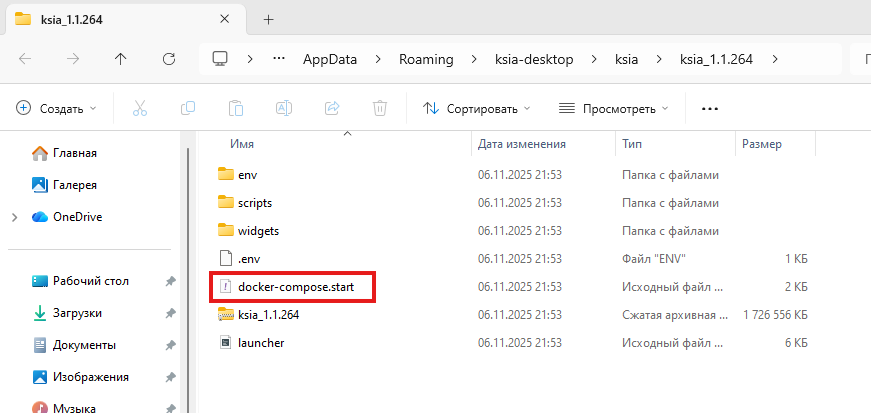Viewport: 871px width, 413px height.
Task: Navigate to ksia folder in address bar
Action: [x=627, y=59]
